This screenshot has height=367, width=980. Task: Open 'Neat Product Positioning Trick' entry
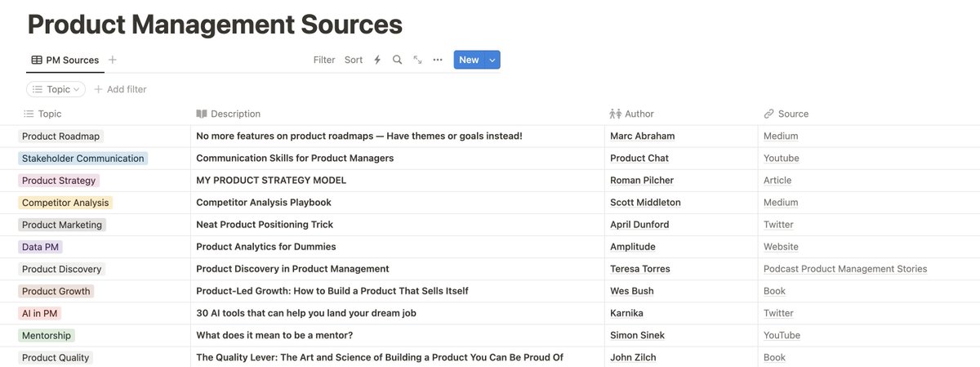[x=265, y=224]
